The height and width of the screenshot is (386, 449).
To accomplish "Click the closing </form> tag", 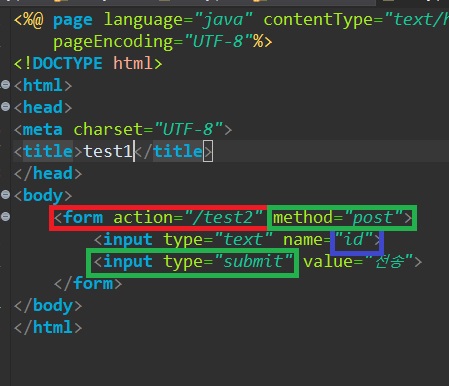I will click(88, 284).
